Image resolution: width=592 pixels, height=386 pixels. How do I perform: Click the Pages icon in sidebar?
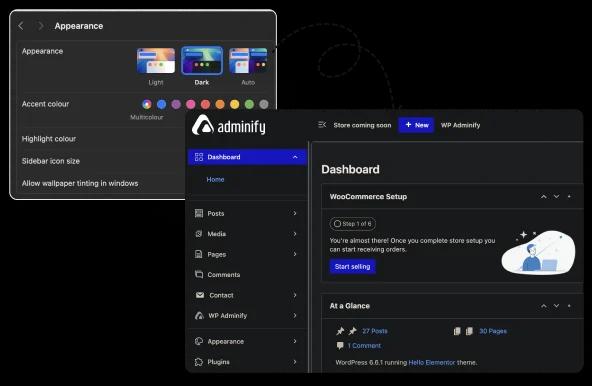point(199,254)
